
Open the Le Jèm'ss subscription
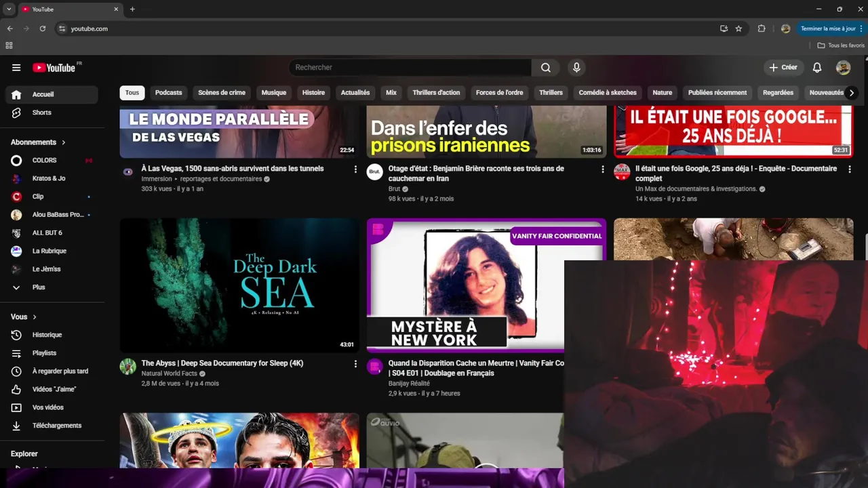(52, 269)
